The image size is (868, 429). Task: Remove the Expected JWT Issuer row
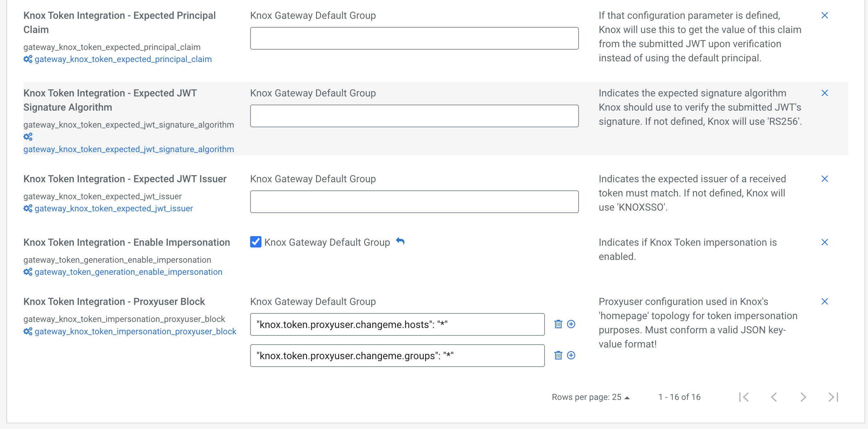click(824, 179)
